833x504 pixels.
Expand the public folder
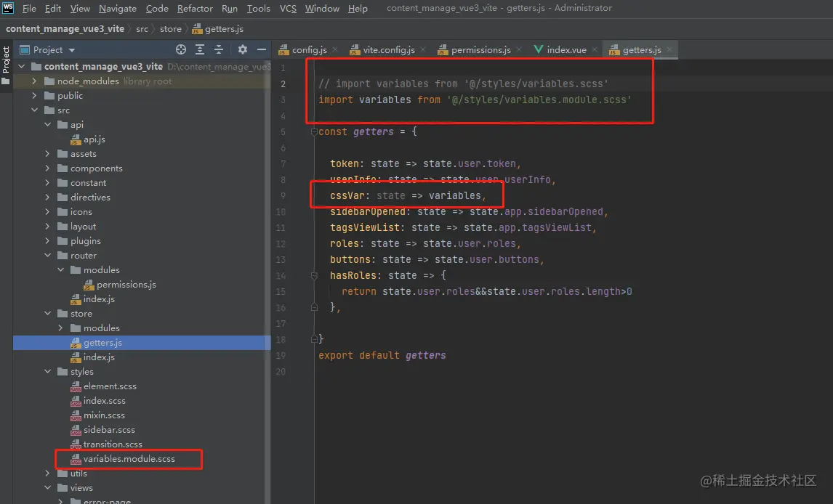(35, 95)
